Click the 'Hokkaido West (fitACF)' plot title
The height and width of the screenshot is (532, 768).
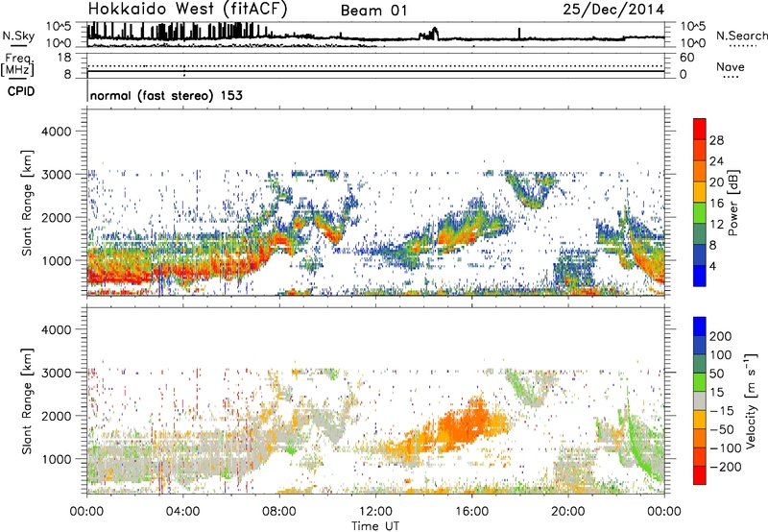187,9
